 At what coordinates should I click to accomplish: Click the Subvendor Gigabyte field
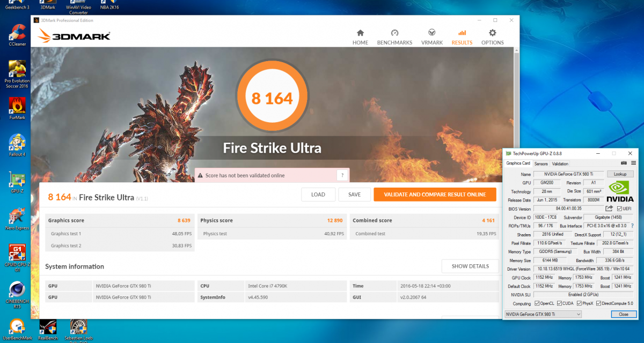click(x=609, y=217)
